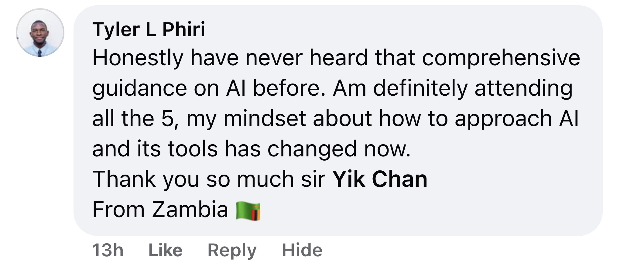Screen dimensions: 644x263
Task: Open Tyler L Phiri's profile picture
Action: (40, 33)
